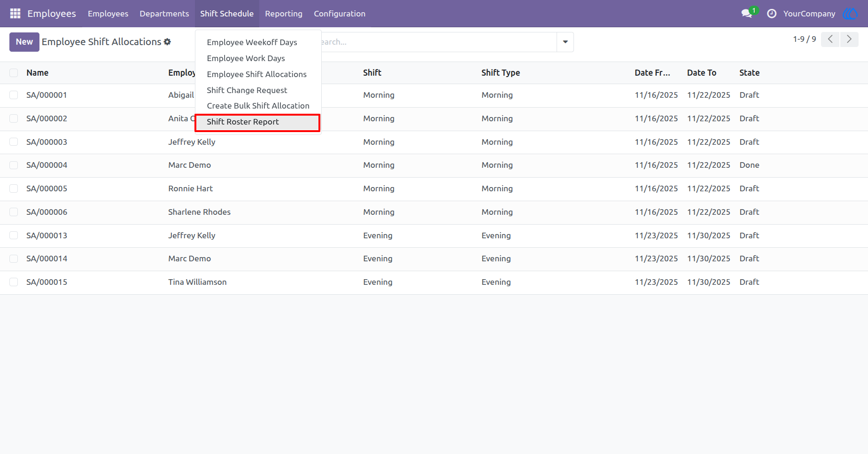Viewport: 868px width, 454px height.
Task: Open Create Bulk Shift Allocation entry
Action: (x=258, y=106)
